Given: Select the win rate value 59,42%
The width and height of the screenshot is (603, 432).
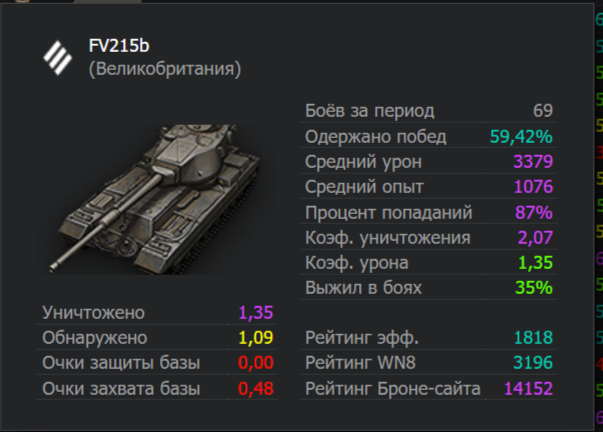Looking at the screenshot, I should (521, 137).
